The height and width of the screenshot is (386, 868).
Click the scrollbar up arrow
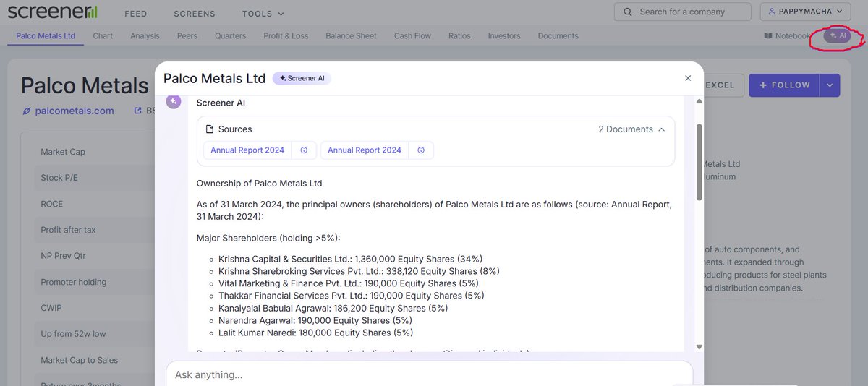click(x=699, y=100)
